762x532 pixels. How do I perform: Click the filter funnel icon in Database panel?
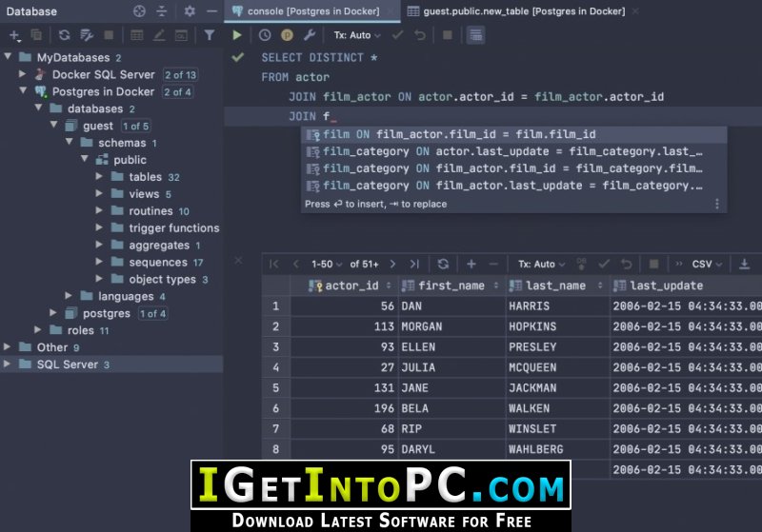[209, 35]
